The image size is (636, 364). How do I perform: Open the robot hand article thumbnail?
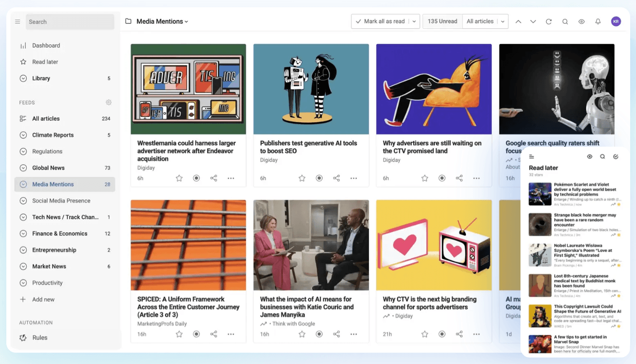tap(557, 89)
